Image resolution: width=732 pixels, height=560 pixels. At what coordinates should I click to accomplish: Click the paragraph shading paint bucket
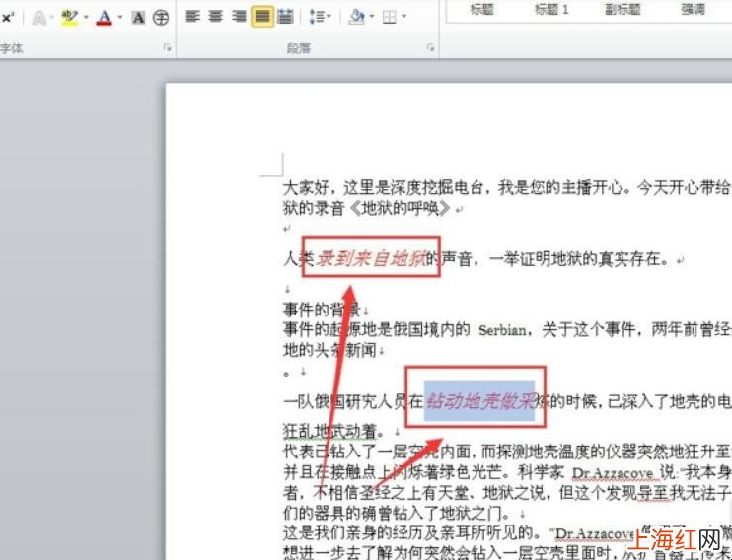point(357,18)
